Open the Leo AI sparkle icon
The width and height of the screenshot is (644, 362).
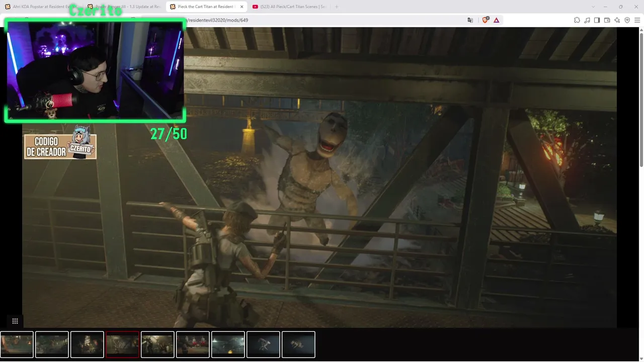click(617, 20)
